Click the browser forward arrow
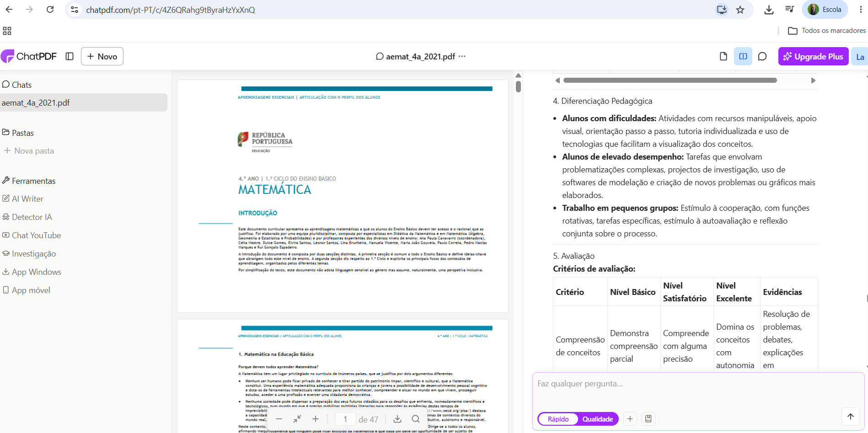Screen dimensions: 868x433 [x=30, y=10]
